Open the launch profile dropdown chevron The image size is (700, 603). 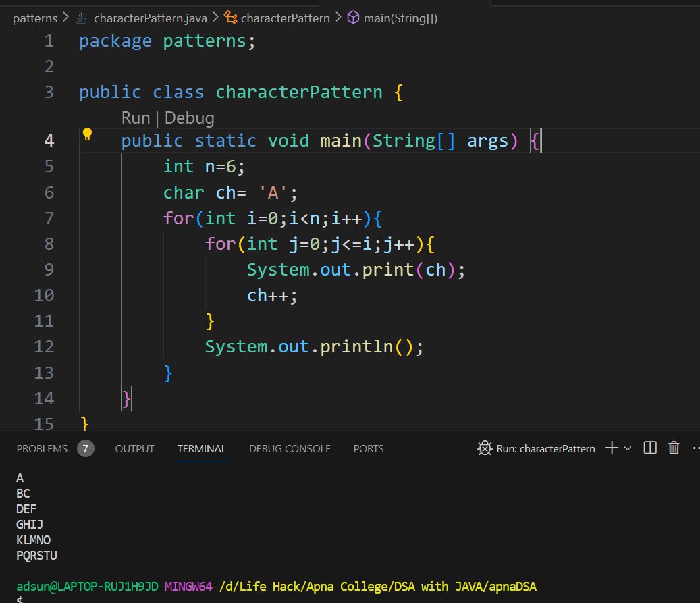pos(627,448)
